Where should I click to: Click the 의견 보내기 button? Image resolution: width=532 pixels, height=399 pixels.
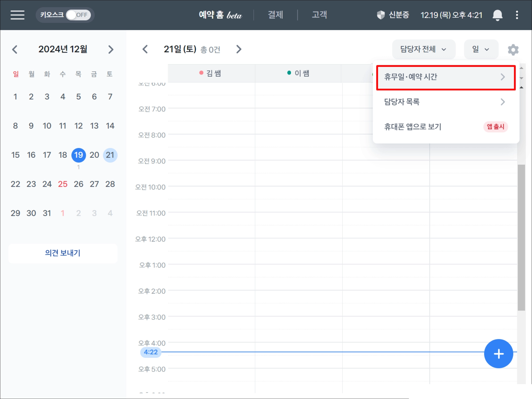coord(63,253)
